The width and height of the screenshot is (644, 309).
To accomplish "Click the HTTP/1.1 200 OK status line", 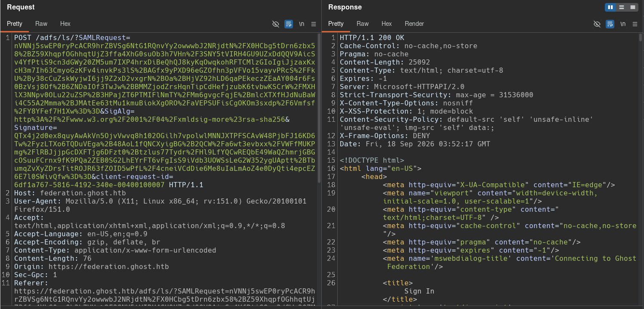I will click(372, 38).
